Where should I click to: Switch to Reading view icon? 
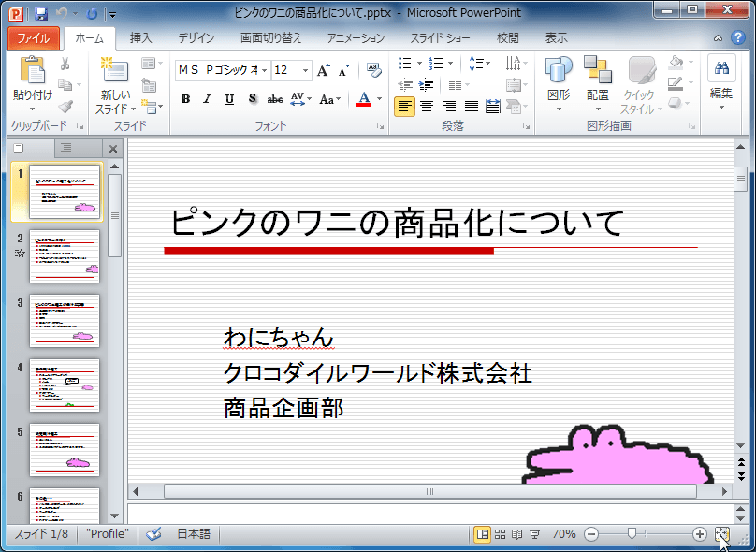click(516, 533)
